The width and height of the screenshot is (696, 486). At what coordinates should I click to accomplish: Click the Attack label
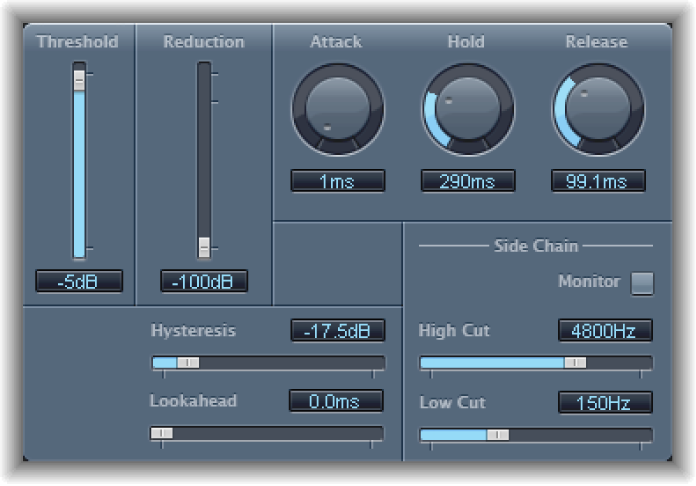coord(336,42)
